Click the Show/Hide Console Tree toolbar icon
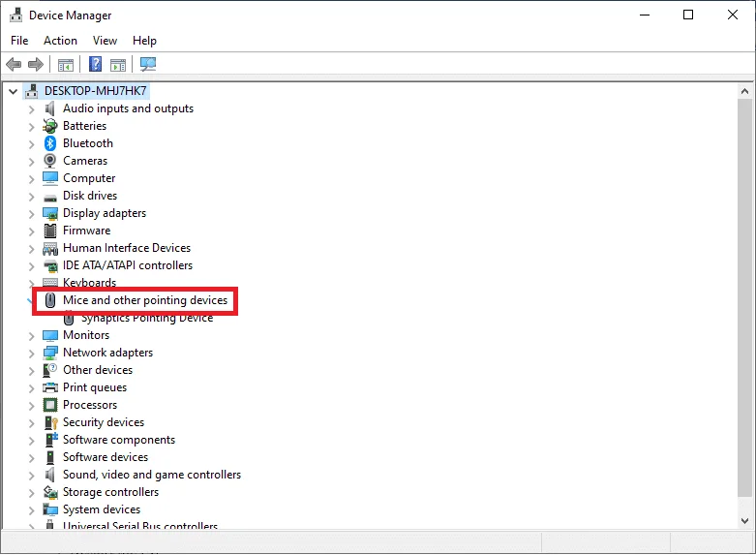This screenshot has width=756, height=555. tap(66, 65)
